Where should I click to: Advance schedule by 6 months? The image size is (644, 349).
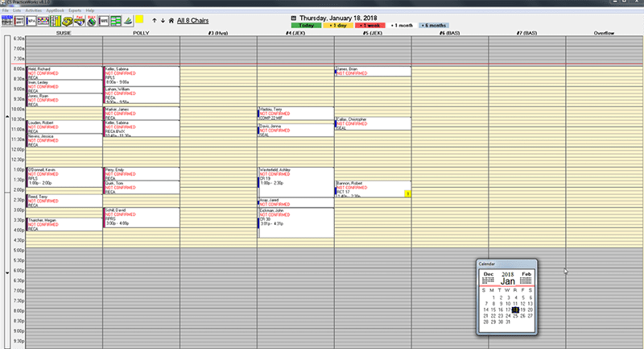tap(434, 26)
